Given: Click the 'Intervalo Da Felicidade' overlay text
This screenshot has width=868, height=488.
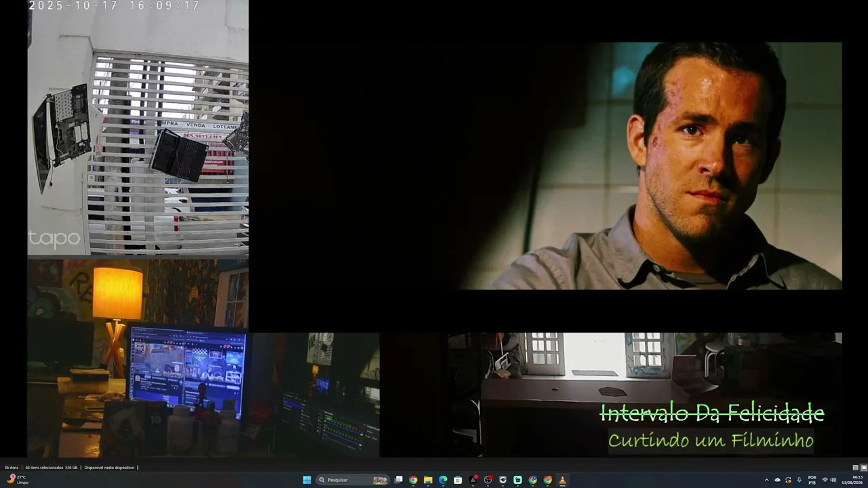Looking at the screenshot, I should [712, 413].
